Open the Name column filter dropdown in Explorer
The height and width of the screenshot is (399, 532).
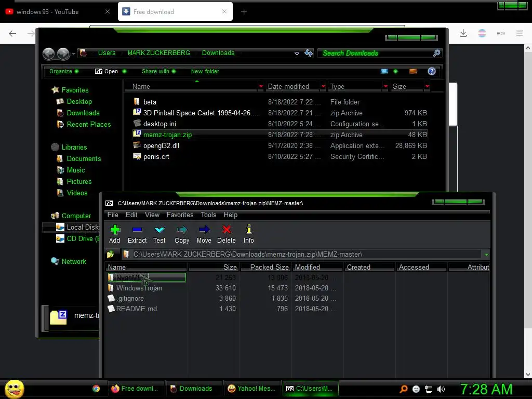[x=261, y=87]
